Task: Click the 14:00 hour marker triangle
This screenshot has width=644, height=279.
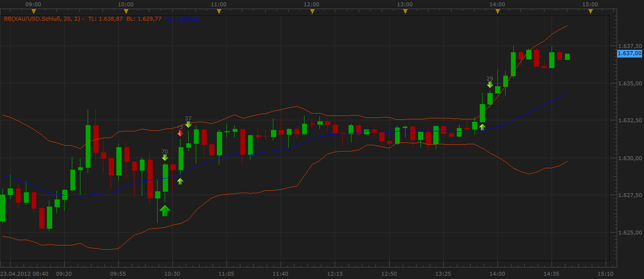Action: tap(497, 12)
